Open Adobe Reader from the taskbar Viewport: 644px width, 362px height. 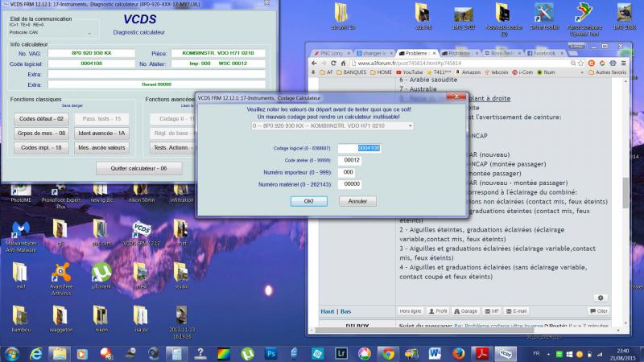(x=481, y=353)
